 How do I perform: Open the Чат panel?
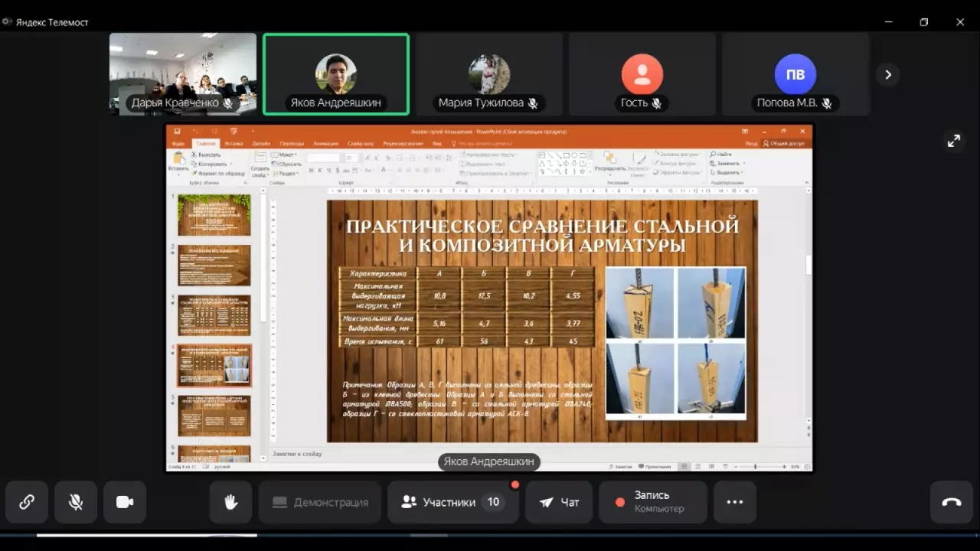pyautogui.click(x=559, y=502)
